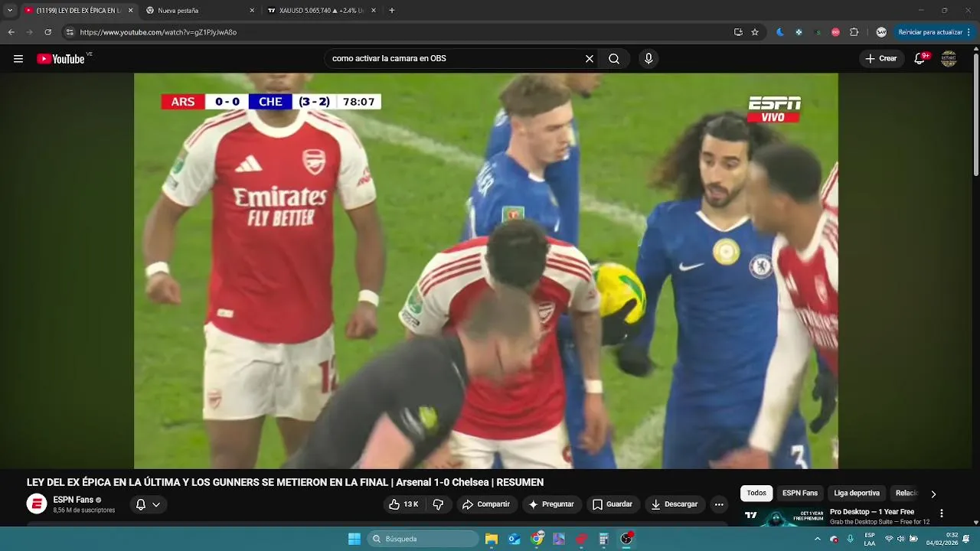Open the tab search dropdown arrow
The width and height of the screenshot is (980, 551).
click(10, 11)
